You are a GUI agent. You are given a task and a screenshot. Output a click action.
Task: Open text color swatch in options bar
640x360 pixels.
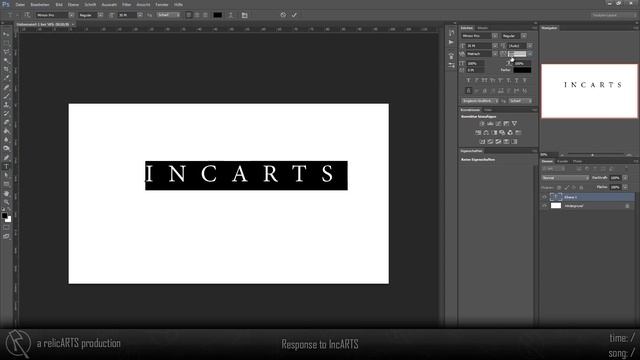pos(218,15)
